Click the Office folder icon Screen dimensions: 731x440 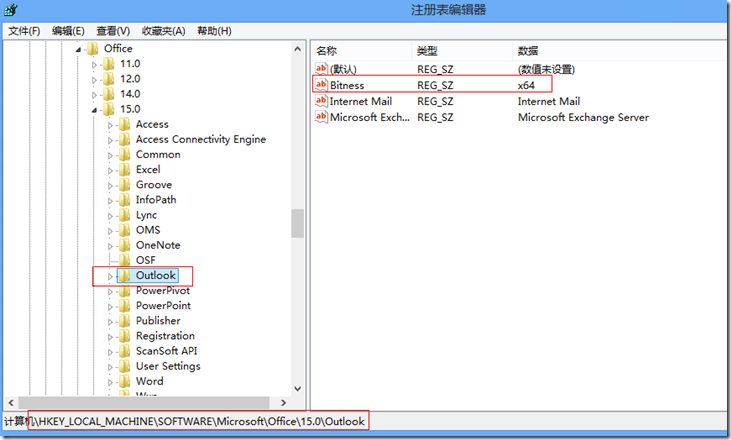tap(92, 48)
